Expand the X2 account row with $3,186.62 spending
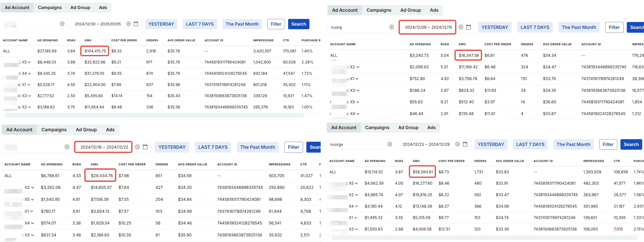This screenshot has height=242, width=644. [x=30, y=107]
